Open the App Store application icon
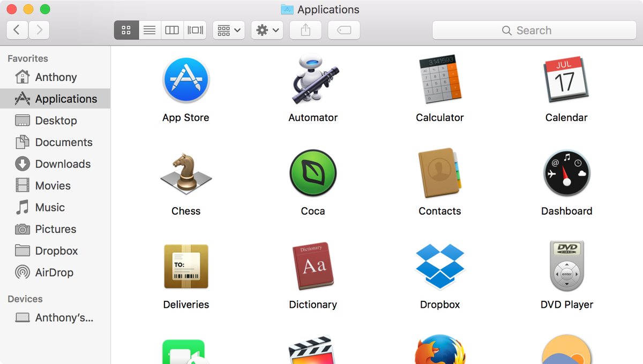Screen dimensions: 643x364 tap(186, 80)
